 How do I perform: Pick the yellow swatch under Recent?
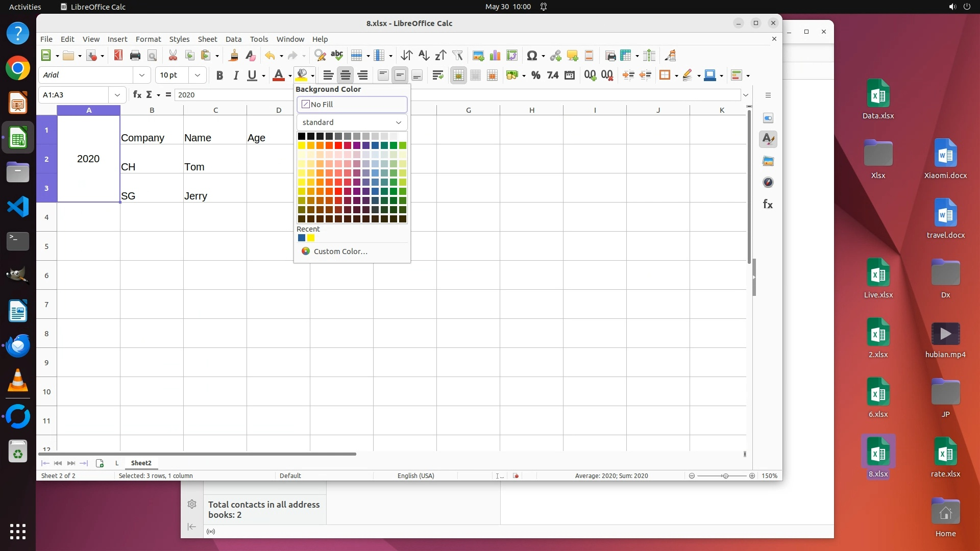(x=311, y=238)
